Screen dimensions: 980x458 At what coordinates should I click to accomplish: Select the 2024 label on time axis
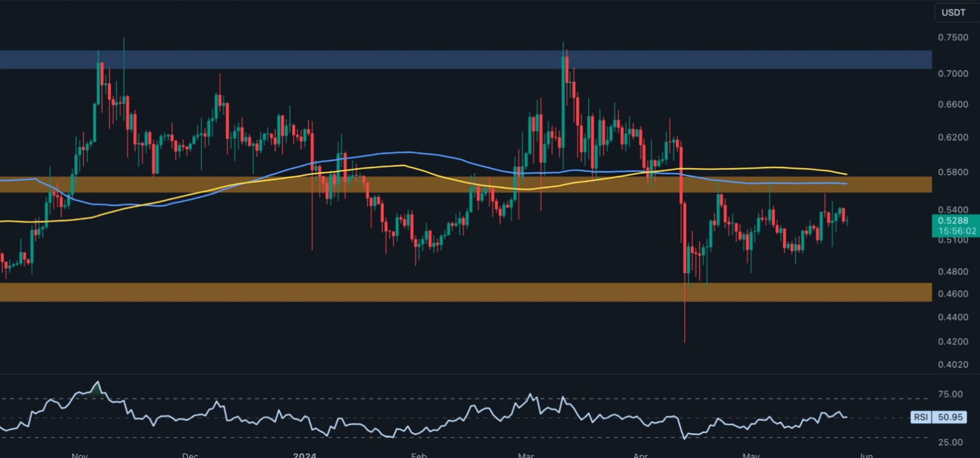[x=303, y=455]
